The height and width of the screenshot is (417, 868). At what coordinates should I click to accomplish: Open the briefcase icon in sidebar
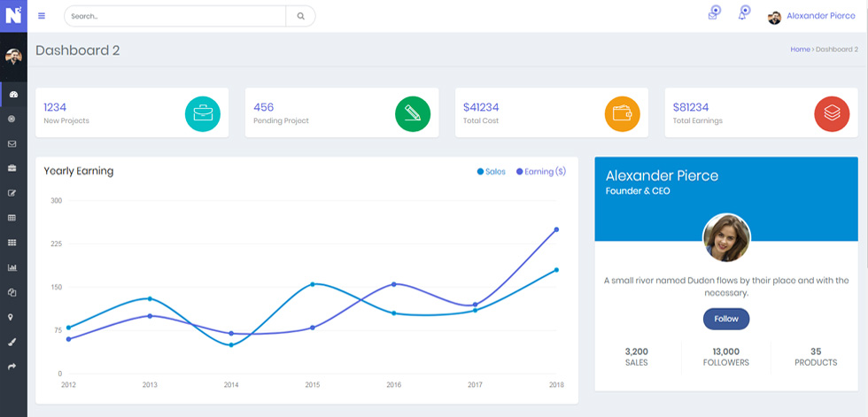(12, 168)
